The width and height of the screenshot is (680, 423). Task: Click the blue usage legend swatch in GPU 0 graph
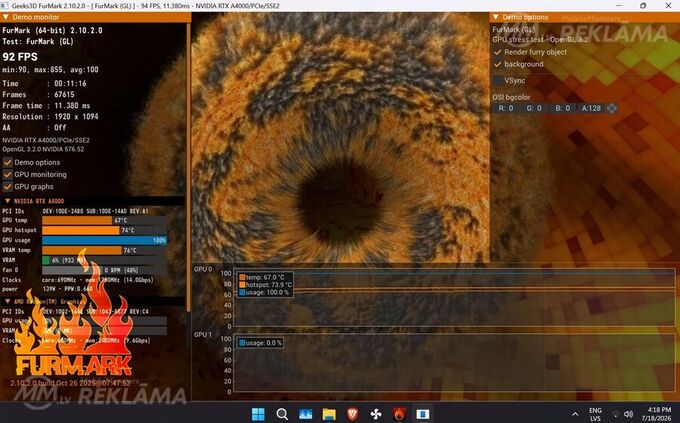click(x=242, y=293)
